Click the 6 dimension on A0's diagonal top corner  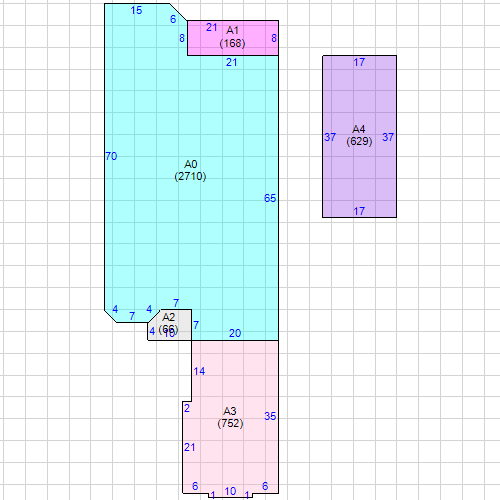(173, 19)
